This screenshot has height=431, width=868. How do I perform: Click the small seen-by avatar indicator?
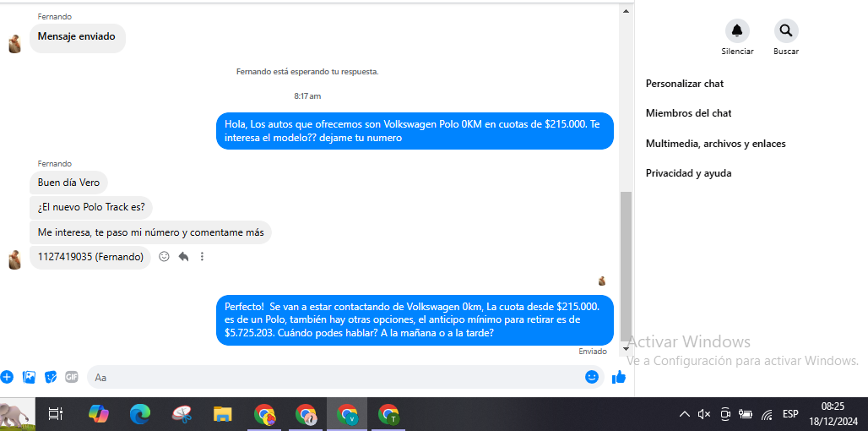coord(602,281)
